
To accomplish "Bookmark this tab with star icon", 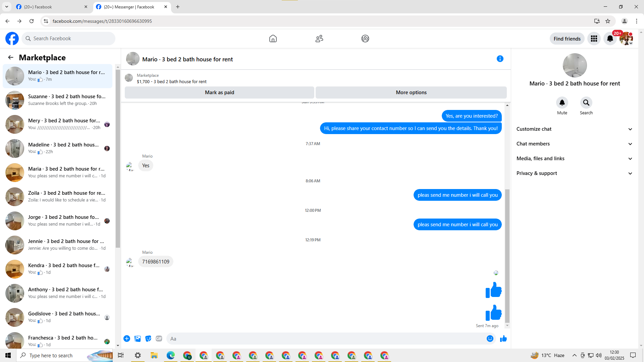I will (x=608, y=21).
